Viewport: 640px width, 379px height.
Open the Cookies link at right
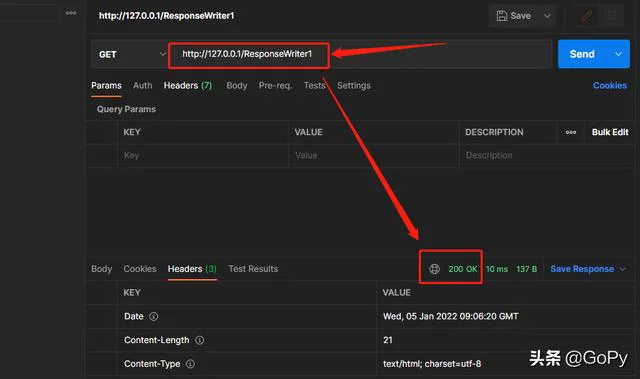610,86
